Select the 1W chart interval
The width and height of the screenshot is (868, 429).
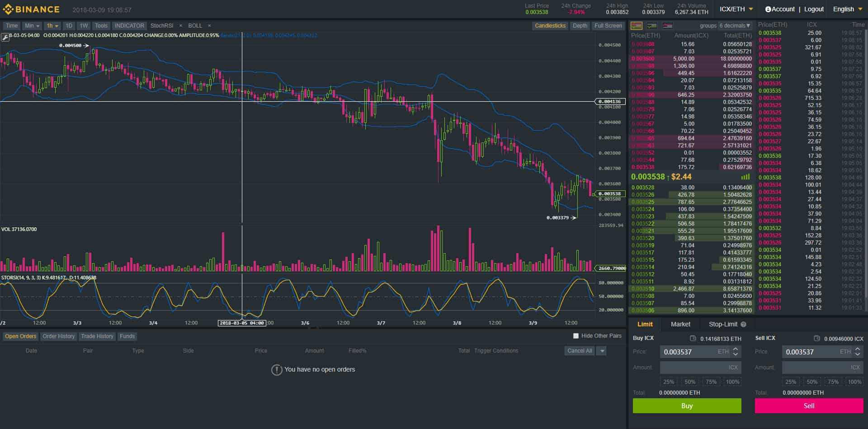coord(84,26)
